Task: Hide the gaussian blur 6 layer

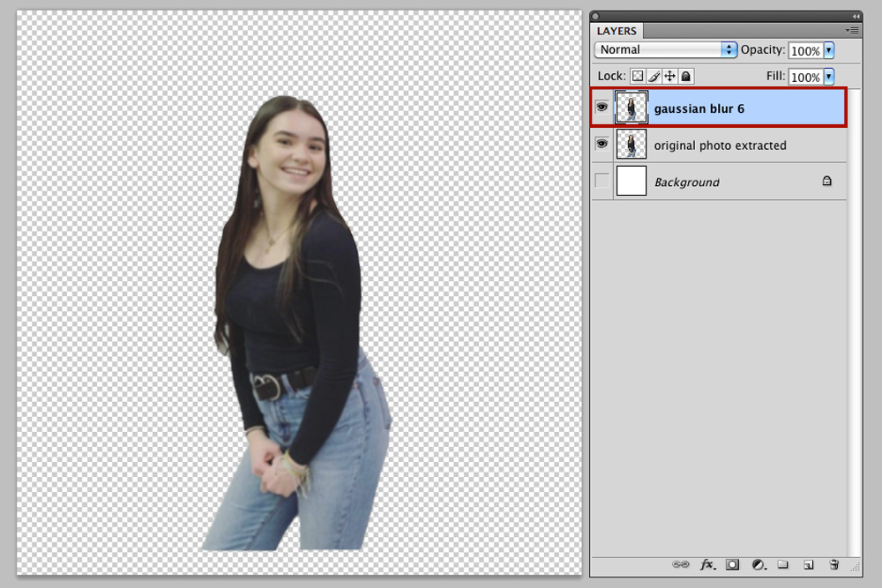Action: pyautogui.click(x=602, y=107)
